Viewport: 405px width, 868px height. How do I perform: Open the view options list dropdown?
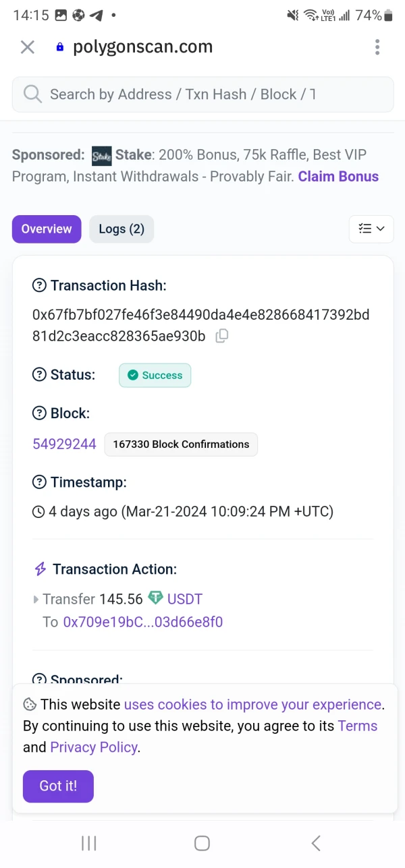point(371,229)
